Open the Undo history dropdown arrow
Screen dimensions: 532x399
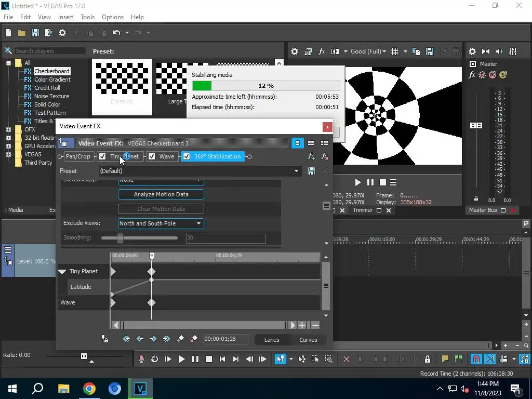coord(127,33)
